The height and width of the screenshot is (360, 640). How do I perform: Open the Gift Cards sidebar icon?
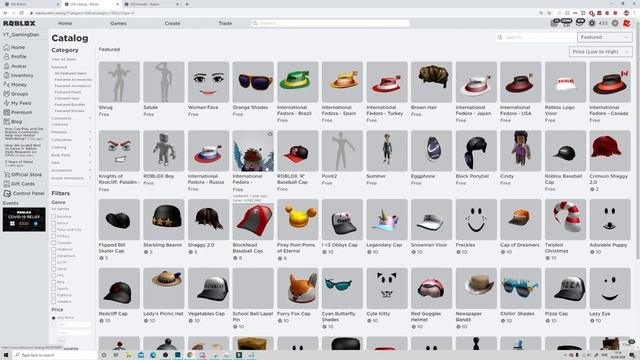coord(7,184)
